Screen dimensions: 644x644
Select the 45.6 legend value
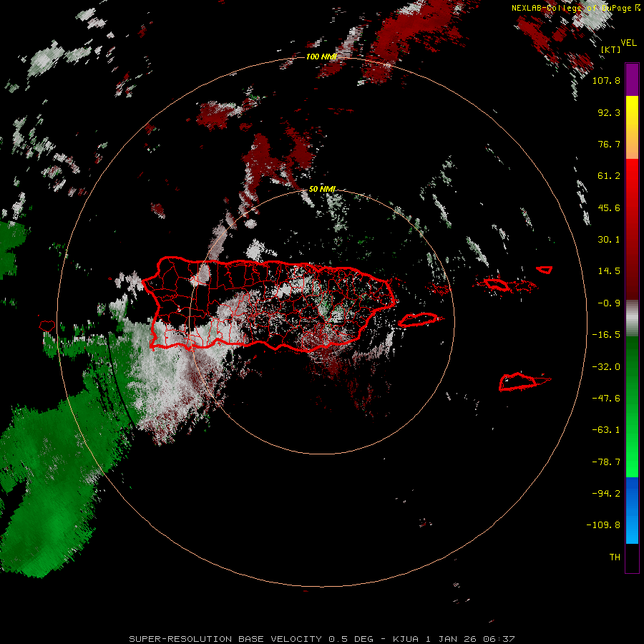coord(609,208)
